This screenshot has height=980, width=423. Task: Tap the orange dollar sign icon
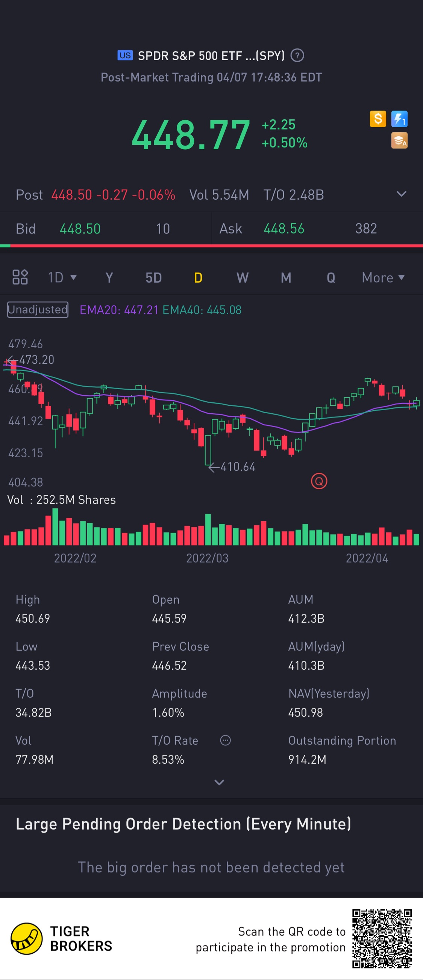(378, 119)
